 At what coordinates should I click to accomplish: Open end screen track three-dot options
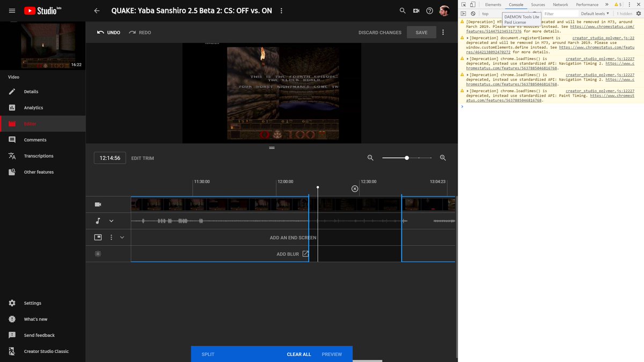[111, 237]
